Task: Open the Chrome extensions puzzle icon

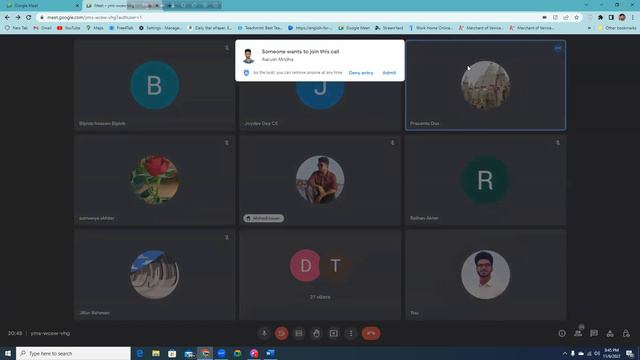Action: [x=600, y=18]
